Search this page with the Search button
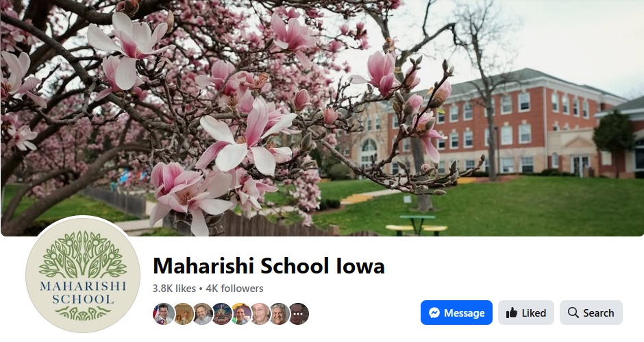The image size is (644, 342). click(x=591, y=313)
